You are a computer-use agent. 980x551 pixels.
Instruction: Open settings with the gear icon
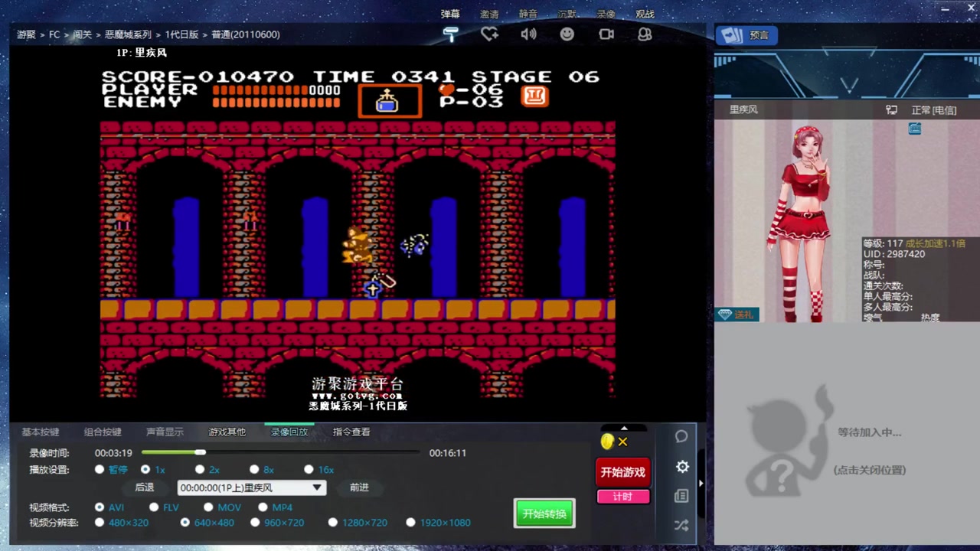coord(682,467)
